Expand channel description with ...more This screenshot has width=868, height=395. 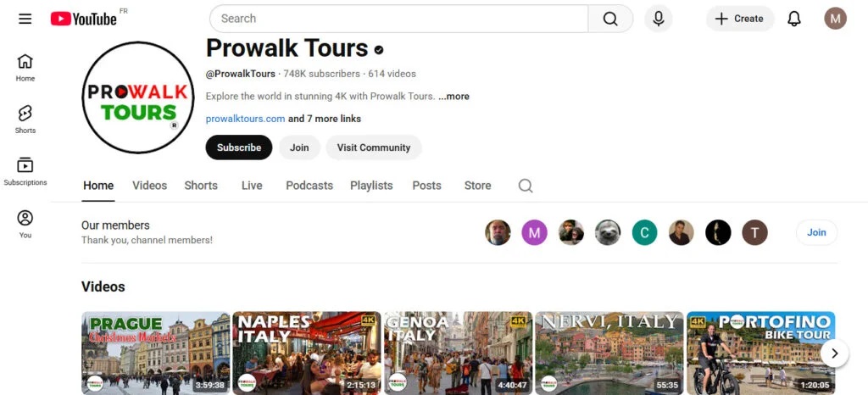453,97
